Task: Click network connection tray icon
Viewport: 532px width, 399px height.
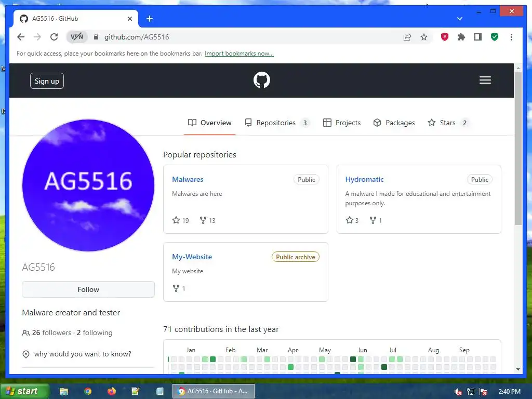Action: (471, 392)
